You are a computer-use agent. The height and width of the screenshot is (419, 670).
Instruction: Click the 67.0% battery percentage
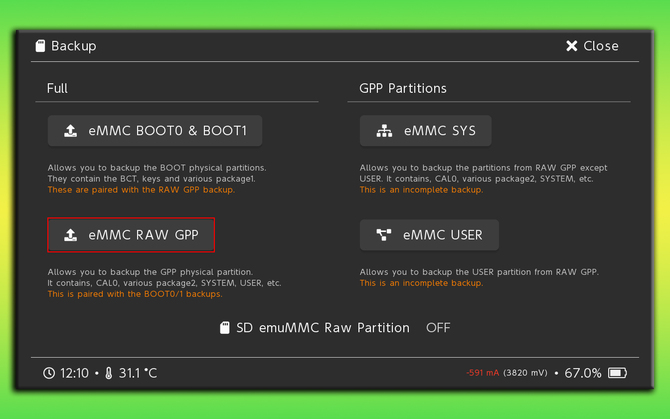583,373
